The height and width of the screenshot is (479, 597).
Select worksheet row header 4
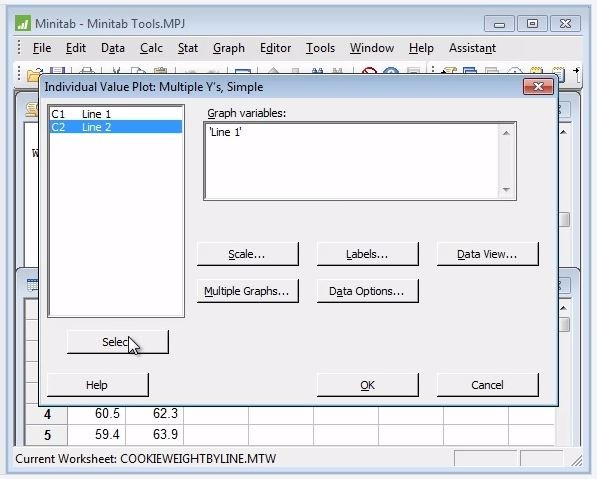(46, 414)
